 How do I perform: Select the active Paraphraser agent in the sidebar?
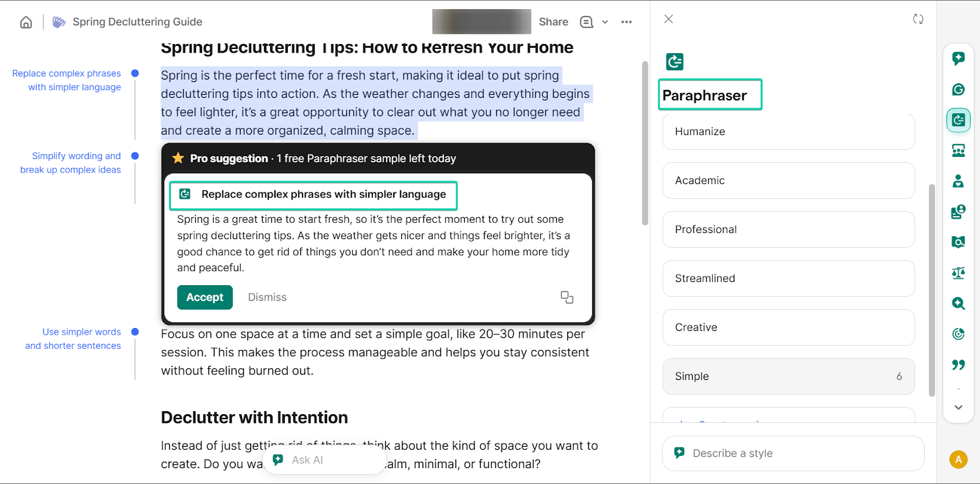[x=959, y=120]
